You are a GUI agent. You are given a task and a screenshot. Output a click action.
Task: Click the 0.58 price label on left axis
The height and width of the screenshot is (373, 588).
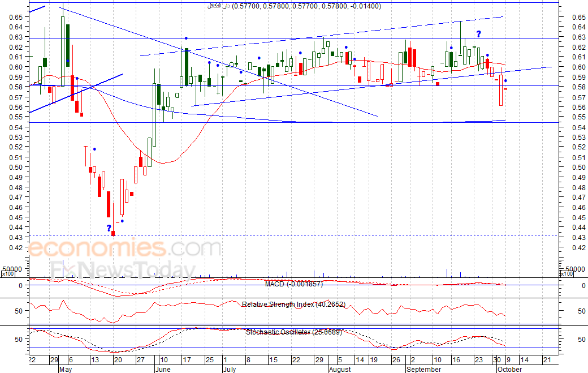(16, 87)
